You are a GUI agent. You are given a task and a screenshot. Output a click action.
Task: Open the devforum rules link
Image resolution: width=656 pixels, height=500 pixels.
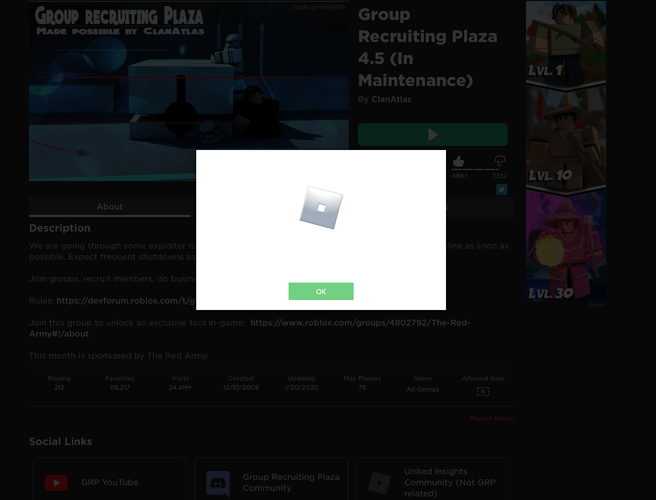point(126,301)
